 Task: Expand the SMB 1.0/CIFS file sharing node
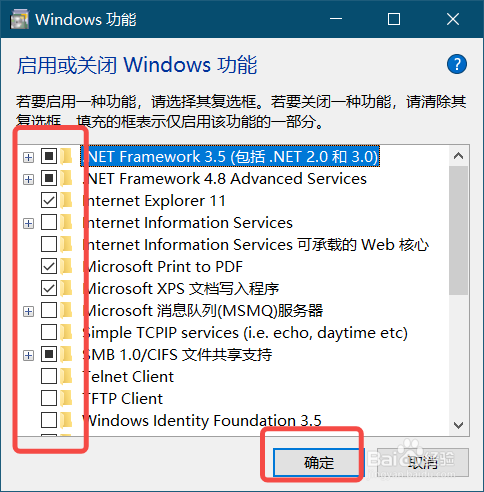tap(29, 355)
